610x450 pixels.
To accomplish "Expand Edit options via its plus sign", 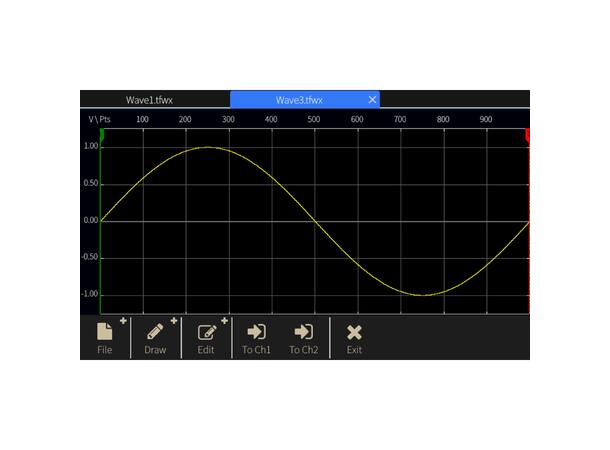I will [224, 321].
